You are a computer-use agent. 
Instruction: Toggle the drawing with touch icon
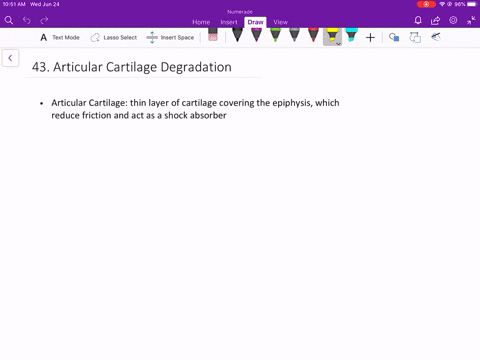(436, 37)
